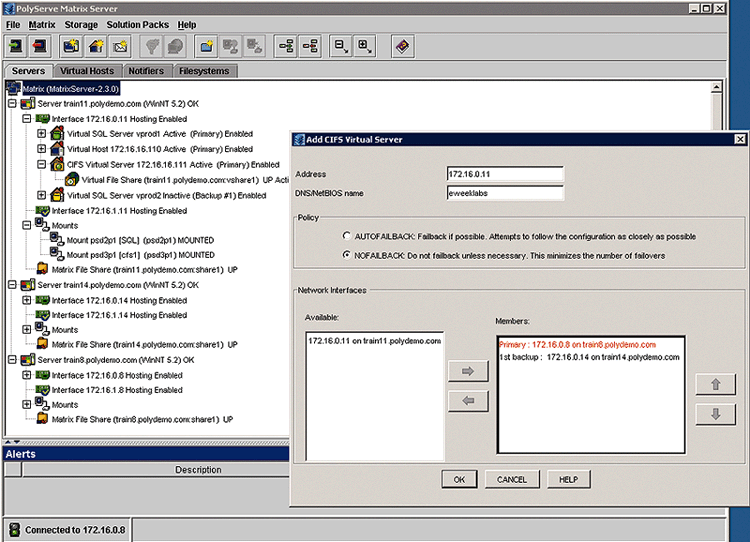Switch to the Filesystems tab
The height and width of the screenshot is (542, 750).
click(204, 71)
